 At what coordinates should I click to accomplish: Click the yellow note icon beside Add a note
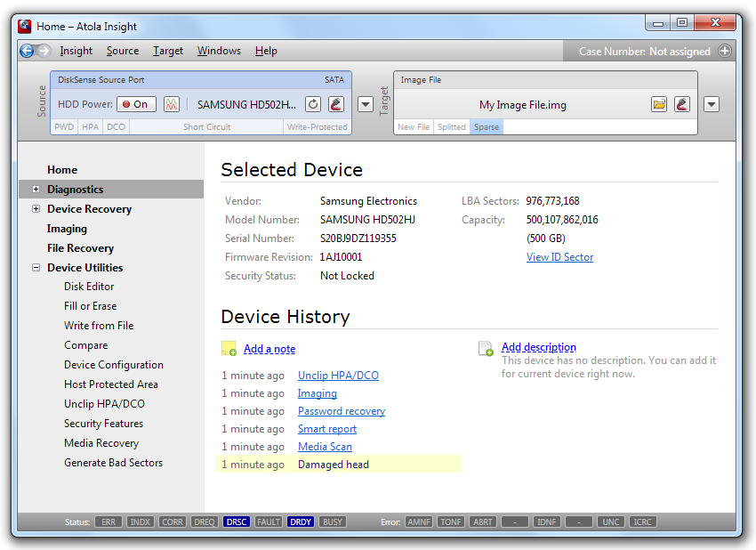pyautogui.click(x=229, y=348)
